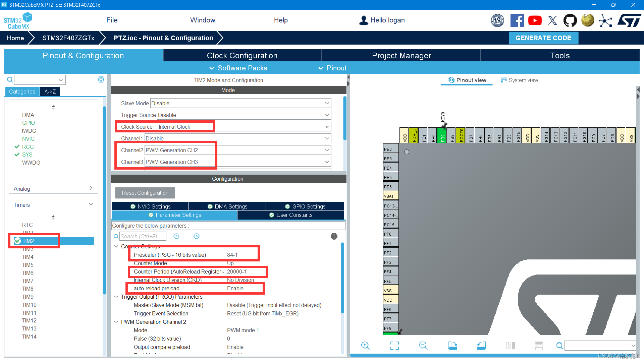Viewport: 644px width, 362px height.
Task: Click the pin search magnifier icon
Action: point(559,346)
